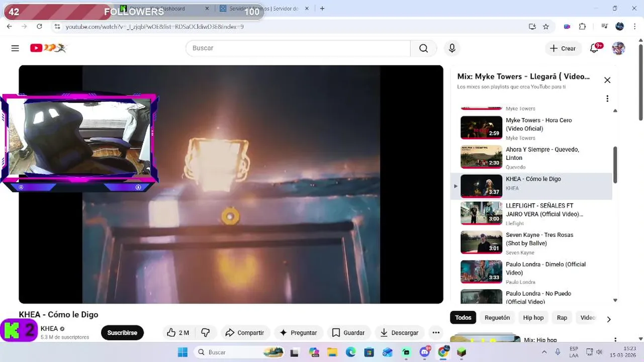Show more filter chips with right arrow

pyautogui.click(x=609, y=319)
